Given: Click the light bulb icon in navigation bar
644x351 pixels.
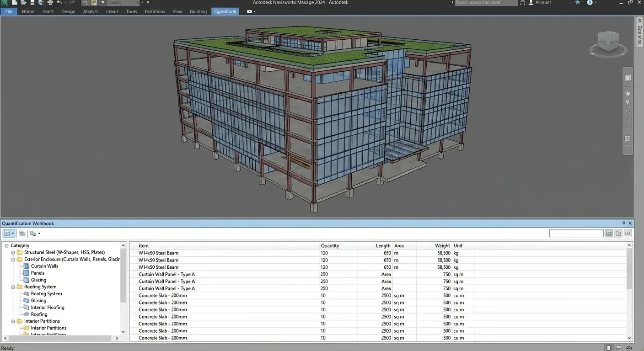Looking at the screenshot, I should click(628, 102).
